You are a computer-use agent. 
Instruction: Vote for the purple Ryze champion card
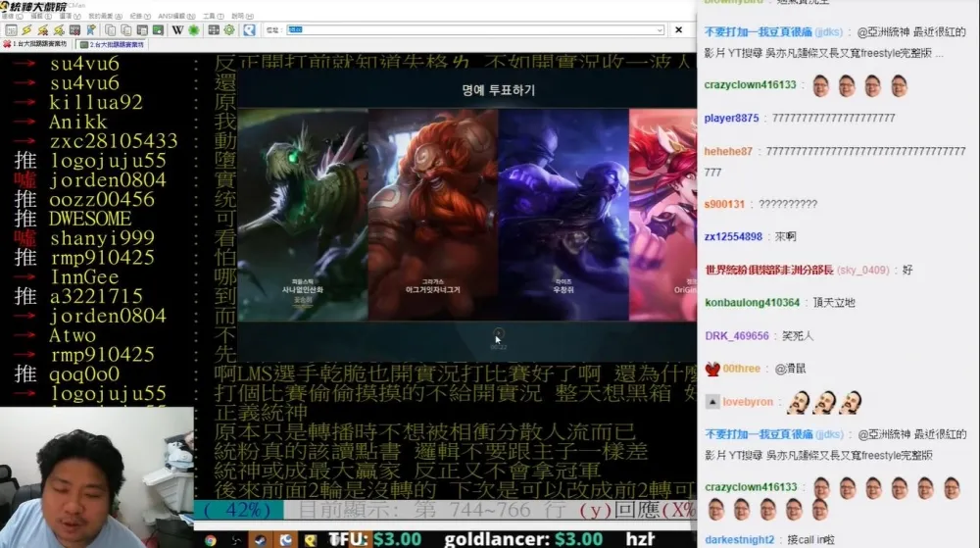tap(563, 215)
